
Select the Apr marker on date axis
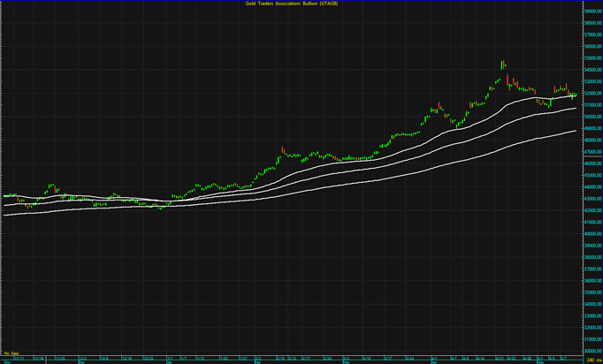(433, 361)
